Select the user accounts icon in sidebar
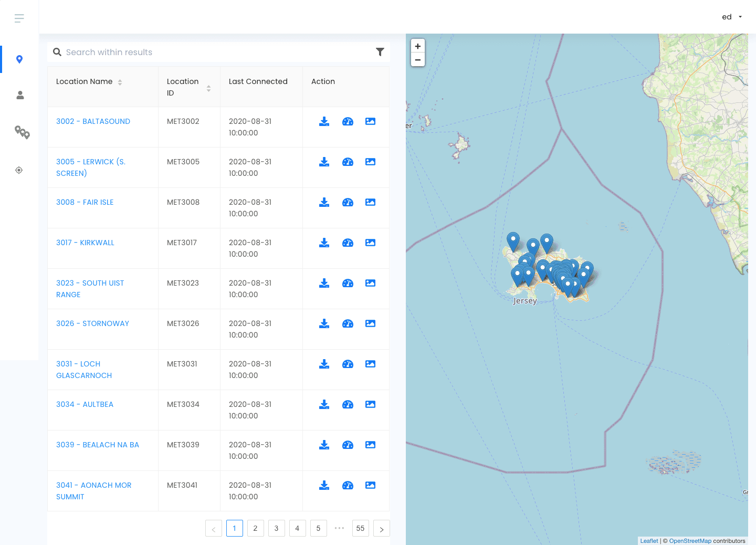The image size is (756, 545). coord(19,95)
